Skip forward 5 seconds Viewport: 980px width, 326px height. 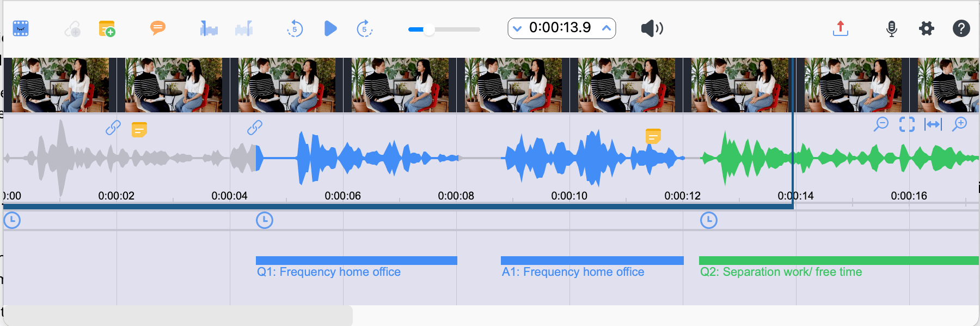(364, 28)
